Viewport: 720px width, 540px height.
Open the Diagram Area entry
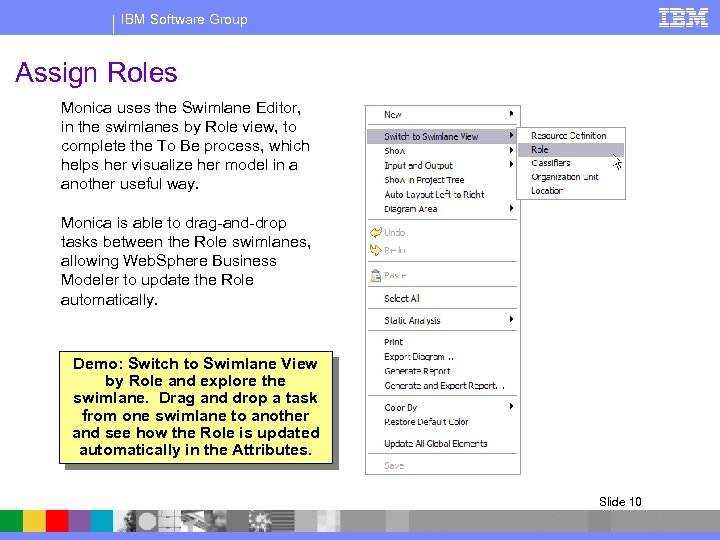tap(443, 209)
